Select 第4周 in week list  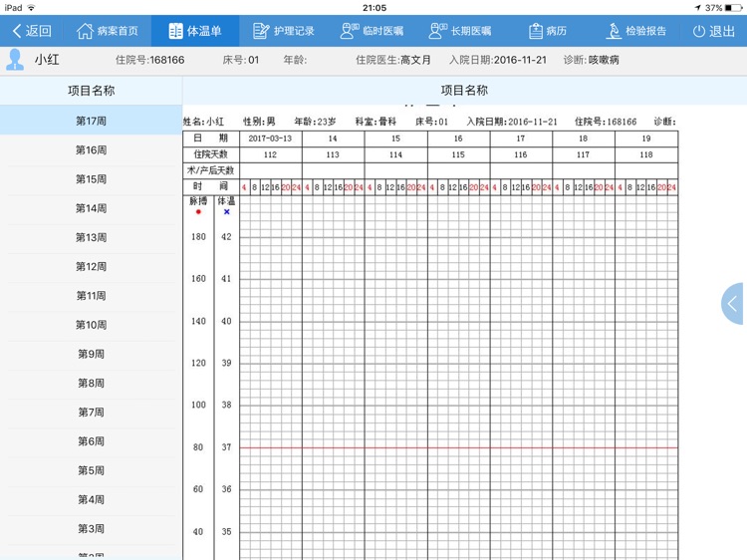coord(91,499)
